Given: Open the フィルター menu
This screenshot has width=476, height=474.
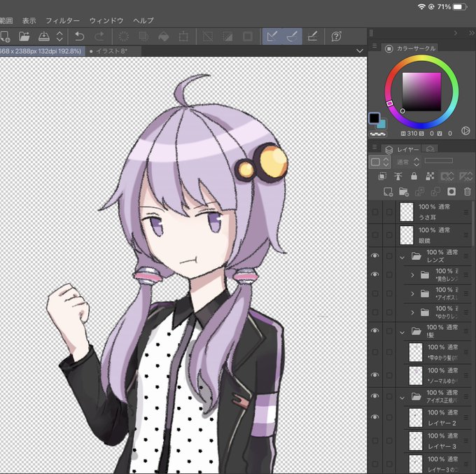Looking at the screenshot, I should [62, 20].
